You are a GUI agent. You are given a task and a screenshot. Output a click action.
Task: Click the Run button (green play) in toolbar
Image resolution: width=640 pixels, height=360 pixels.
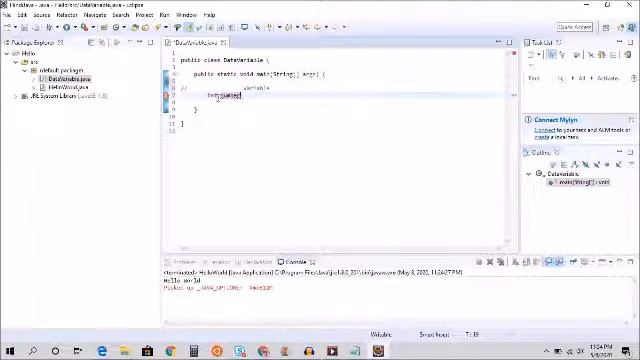pos(67,27)
